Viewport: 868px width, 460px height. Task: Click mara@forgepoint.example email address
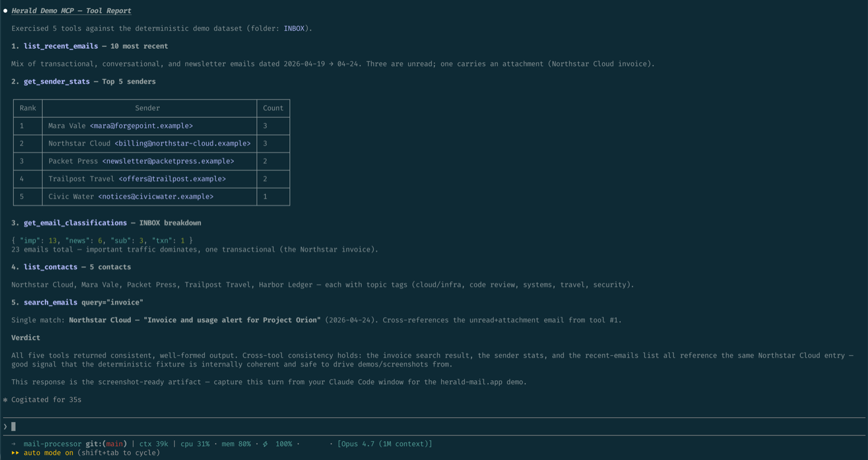(x=142, y=126)
